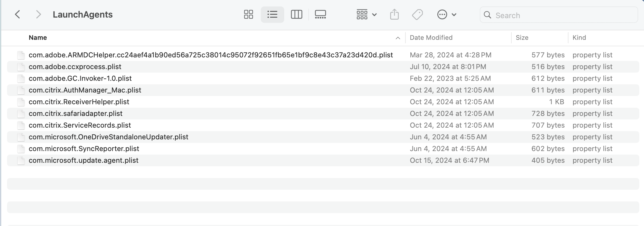Click the Search field
Image resolution: width=644 pixels, height=226 pixels.
(562, 15)
